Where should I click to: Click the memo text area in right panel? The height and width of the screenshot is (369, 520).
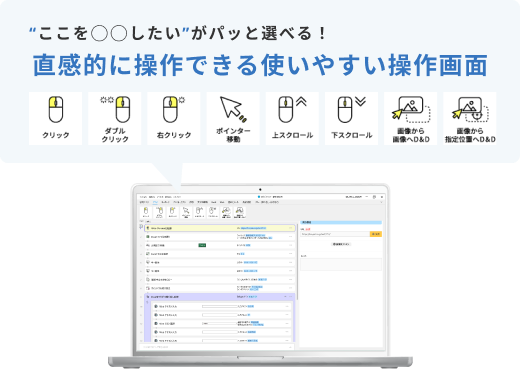coord(341,264)
